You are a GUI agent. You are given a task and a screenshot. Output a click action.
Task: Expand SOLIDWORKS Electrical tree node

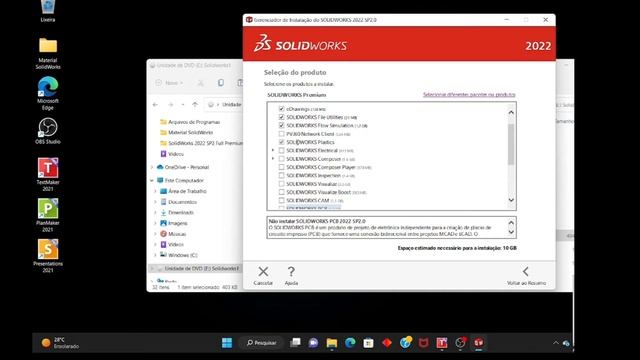coord(273,150)
